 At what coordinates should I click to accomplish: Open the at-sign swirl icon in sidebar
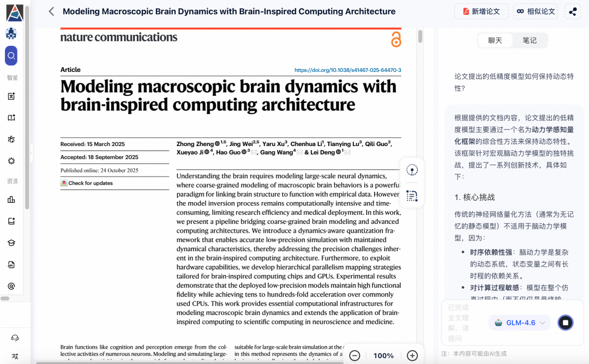(11, 286)
